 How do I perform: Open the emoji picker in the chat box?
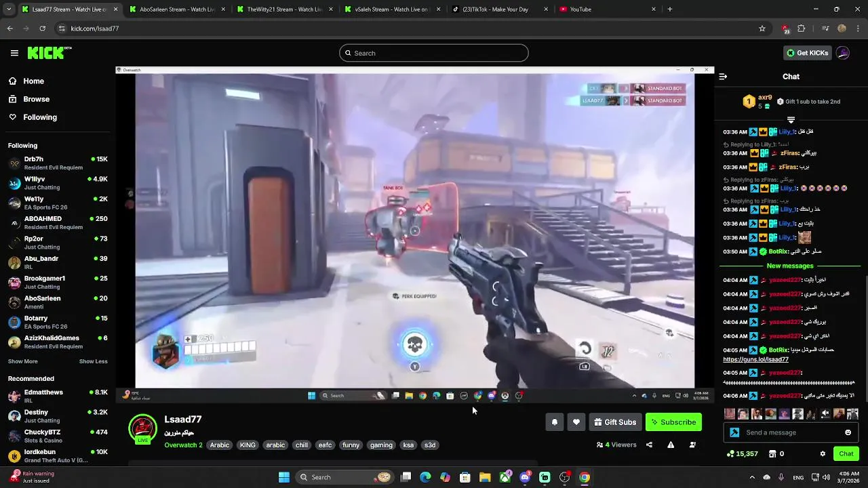pyautogui.click(x=848, y=432)
